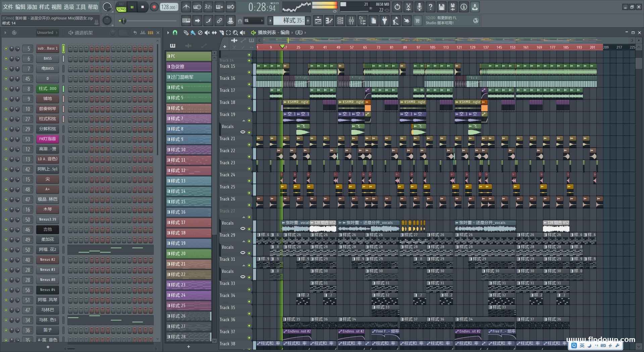Open the snap mode dropdown labeled 线

[253, 21]
